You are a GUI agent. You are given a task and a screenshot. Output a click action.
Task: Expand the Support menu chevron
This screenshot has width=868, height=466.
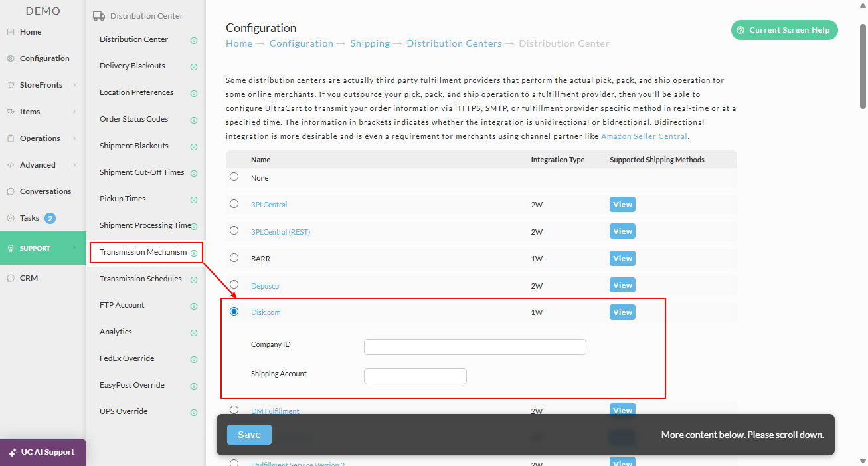click(74, 248)
